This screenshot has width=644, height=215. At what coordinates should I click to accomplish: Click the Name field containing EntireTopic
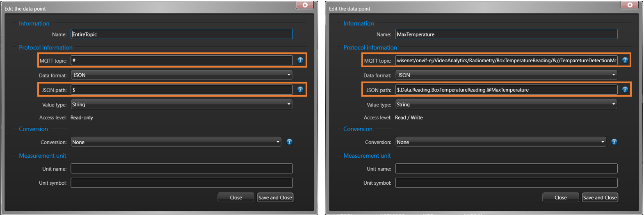coord(181,34)
